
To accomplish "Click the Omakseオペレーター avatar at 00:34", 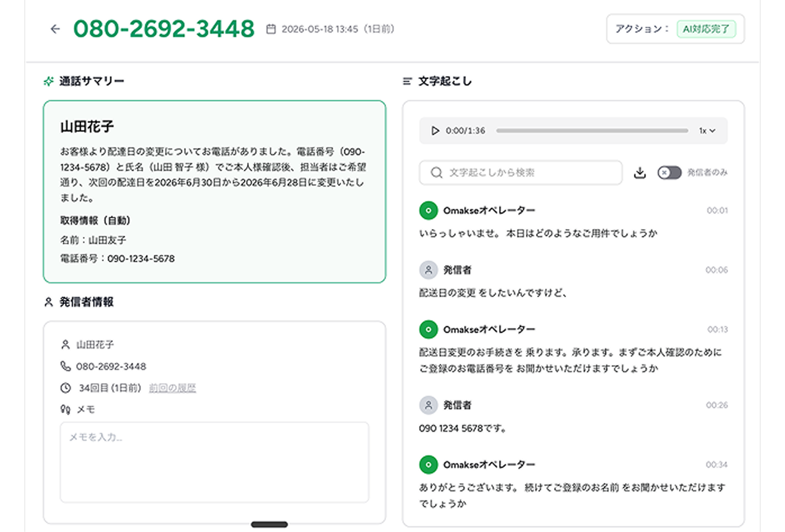I will click(428, 465).
